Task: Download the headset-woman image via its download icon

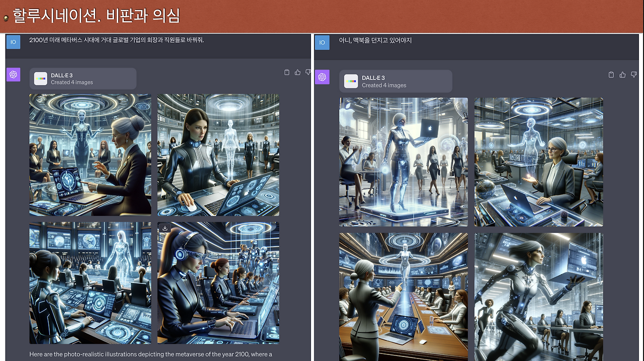Action: [165, 228]
